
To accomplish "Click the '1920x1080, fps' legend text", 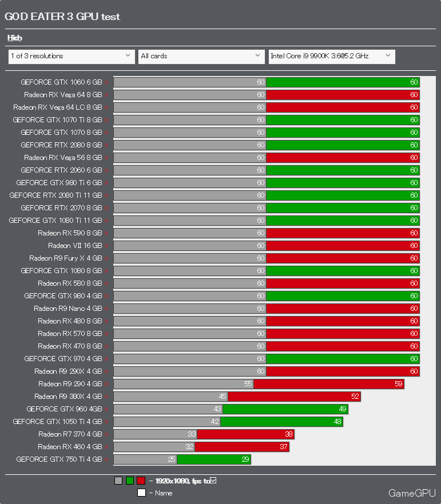I will click(x=178, y=481).
